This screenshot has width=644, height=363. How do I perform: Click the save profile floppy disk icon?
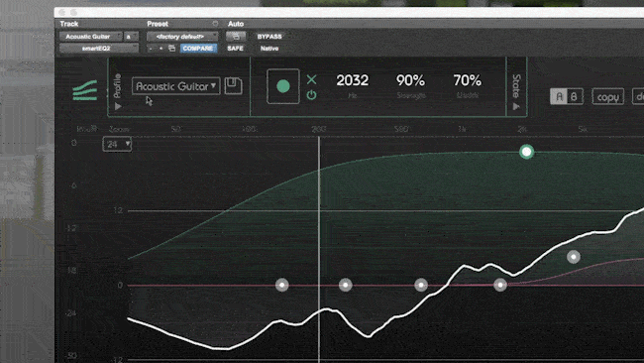pyautogui.click(x=233, y=86)
